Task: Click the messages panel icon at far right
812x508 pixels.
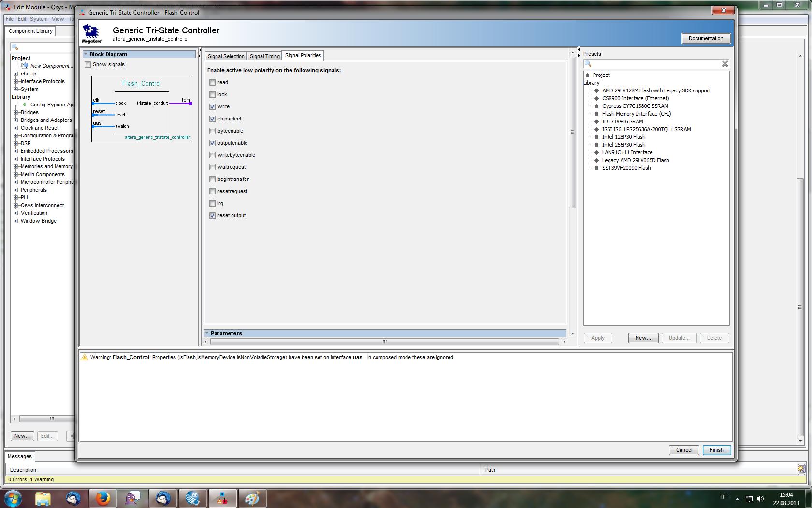Action: click(x=801, y=469)
